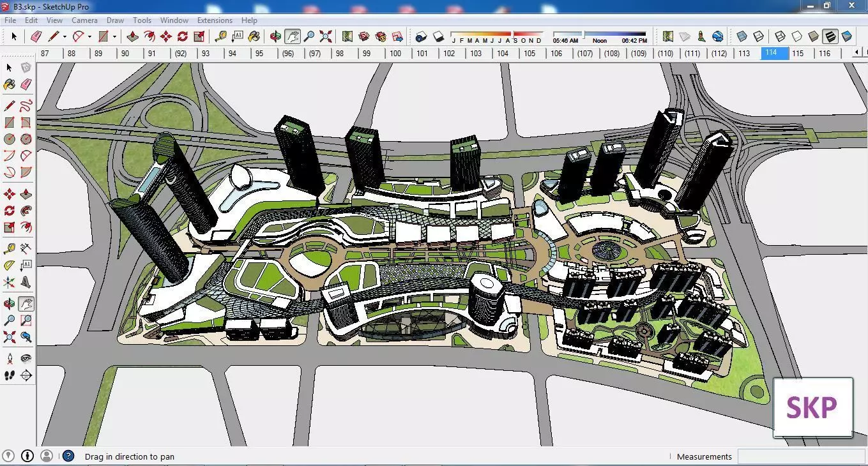Toggle X-Ray face style
Image resolution: width=868 pixels, height=466 pixels.
click(742, 36)
